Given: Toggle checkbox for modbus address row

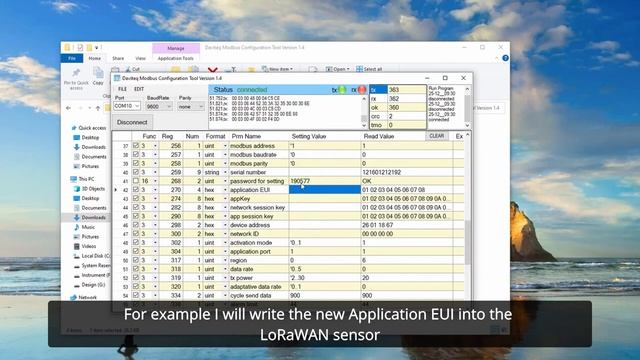Looking at the screenshot, I should 136,145.
